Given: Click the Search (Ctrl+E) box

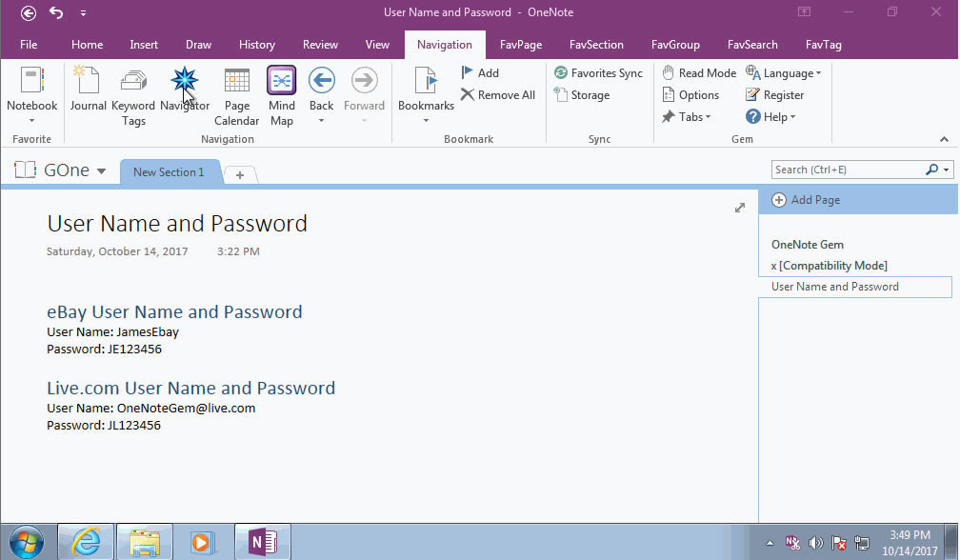Looking at the screenshot, I should (x=846, y=170).
